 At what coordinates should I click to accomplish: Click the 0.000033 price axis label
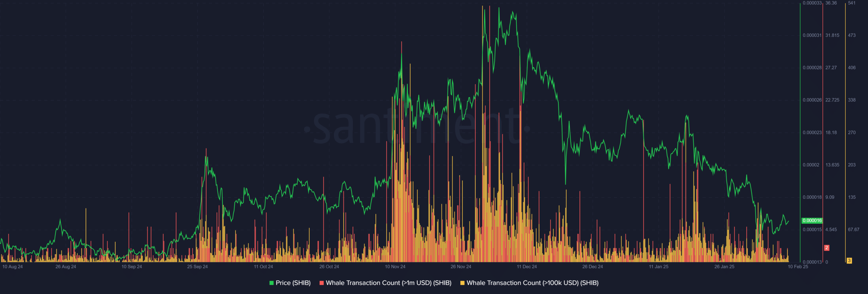coord(812,3)
